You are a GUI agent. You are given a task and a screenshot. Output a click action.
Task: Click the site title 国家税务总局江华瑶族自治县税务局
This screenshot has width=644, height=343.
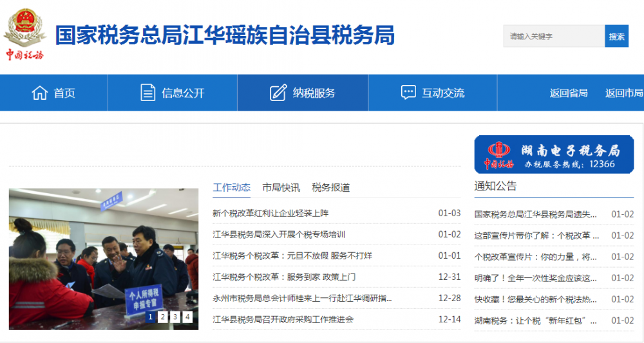click(x=225, y=35)
